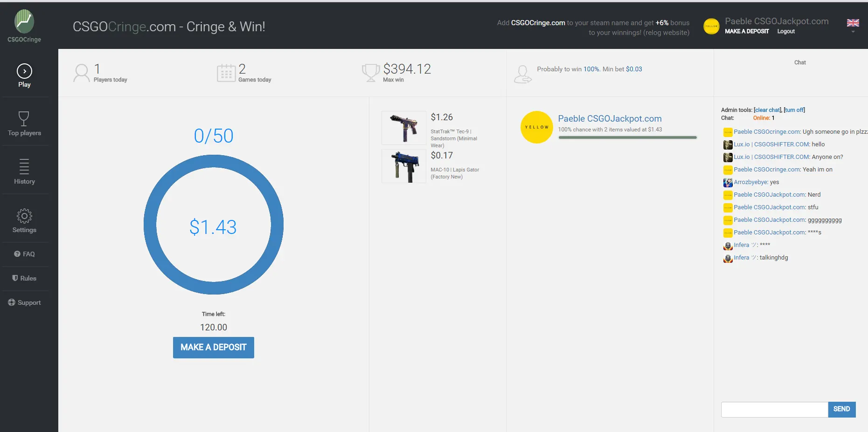868x432 pixels.
Task: Go to the Play menu item
Action: coord(24,75)
